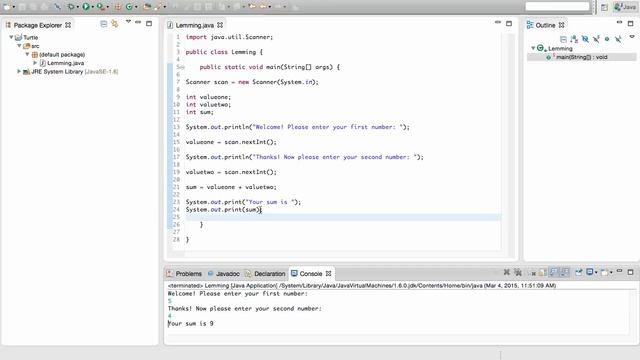
Task: Place cursor on highlighted line 25
Action: (343, 217)
